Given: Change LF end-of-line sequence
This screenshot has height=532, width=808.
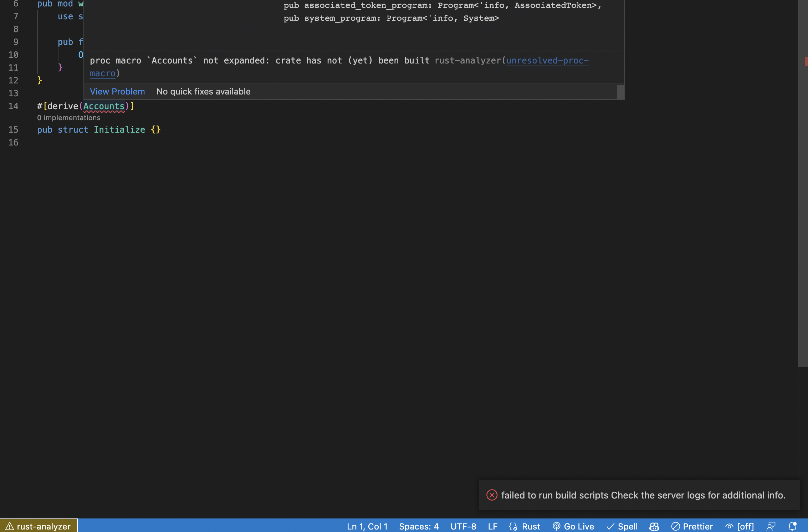Looking at the screenshot, I should (x=492, y=526).
